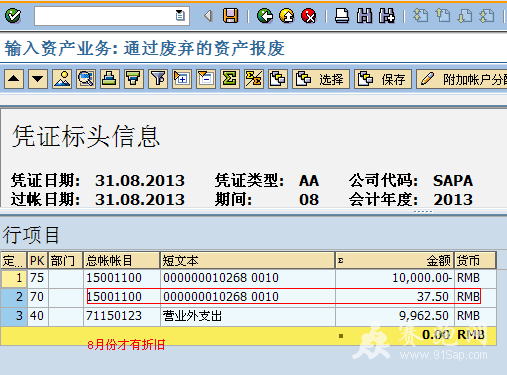Select row 3 via its row number cell
This screenshot has height=375, width=507.
coord(14,316)
